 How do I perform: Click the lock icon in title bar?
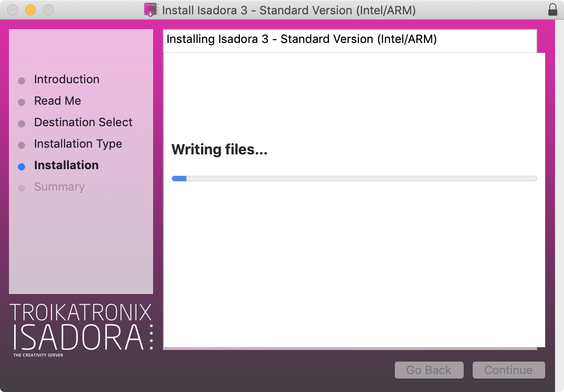pyautogui.click(x=553, y=10)
